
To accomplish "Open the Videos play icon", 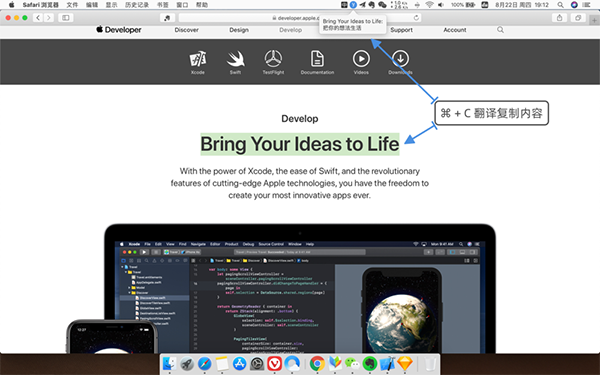I will click(361, 59).
